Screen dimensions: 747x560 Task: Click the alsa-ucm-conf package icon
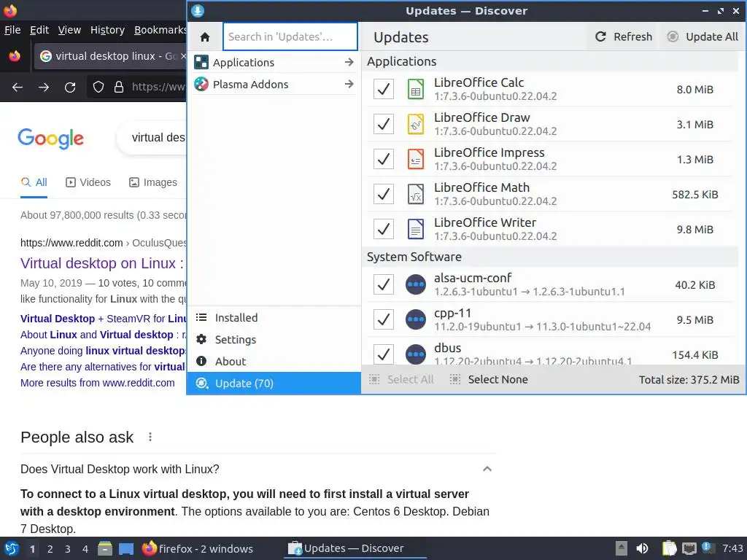415,285
